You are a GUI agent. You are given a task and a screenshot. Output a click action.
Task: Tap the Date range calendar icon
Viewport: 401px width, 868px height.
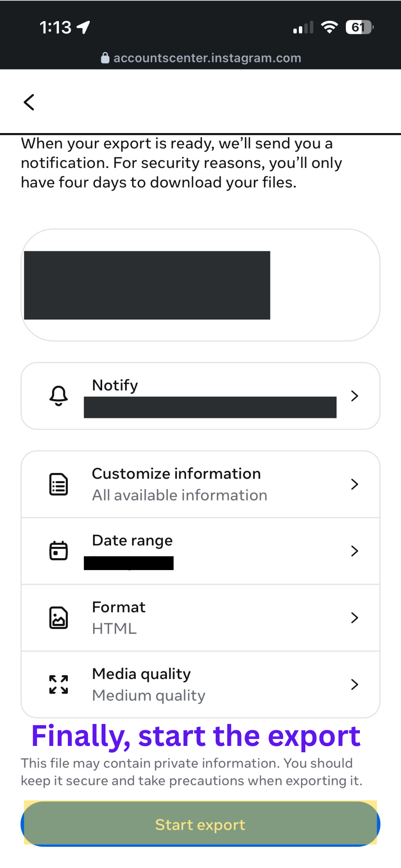pyautogui.click(x=58, y=551)
